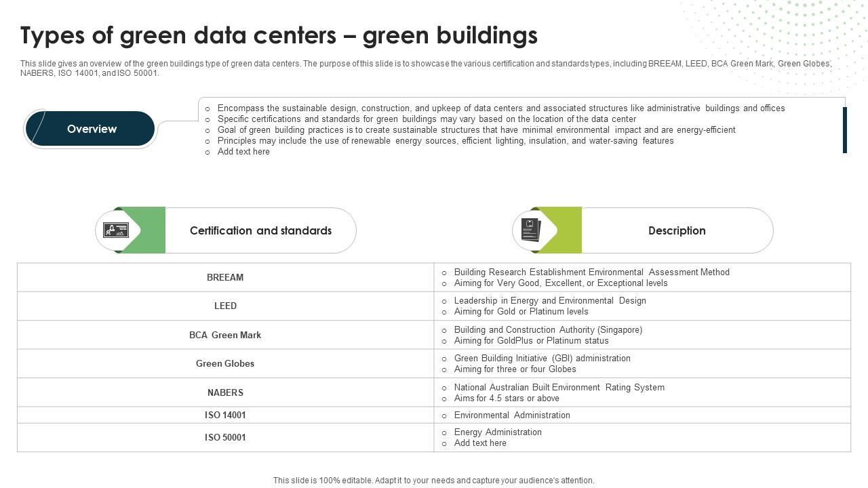This screenshot has width=868, height=488.
Task: Click "Add text here" in overview box
Action: pyautogui.click(x=243, y=152)
